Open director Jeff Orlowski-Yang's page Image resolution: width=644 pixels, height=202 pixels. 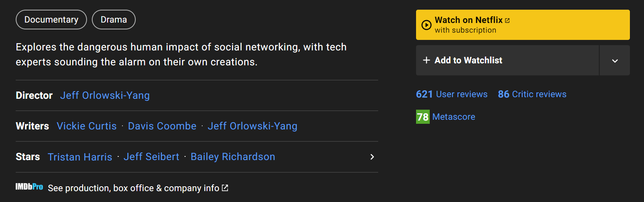pyautogui.click(x=105, y=96)
